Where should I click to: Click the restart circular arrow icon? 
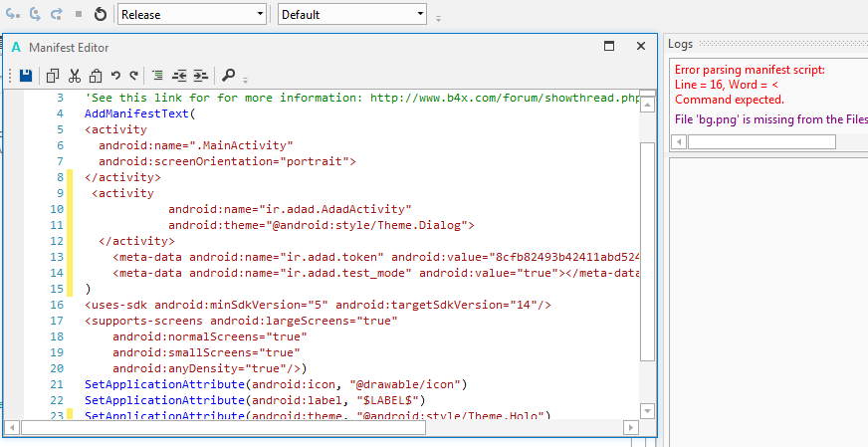100,15
